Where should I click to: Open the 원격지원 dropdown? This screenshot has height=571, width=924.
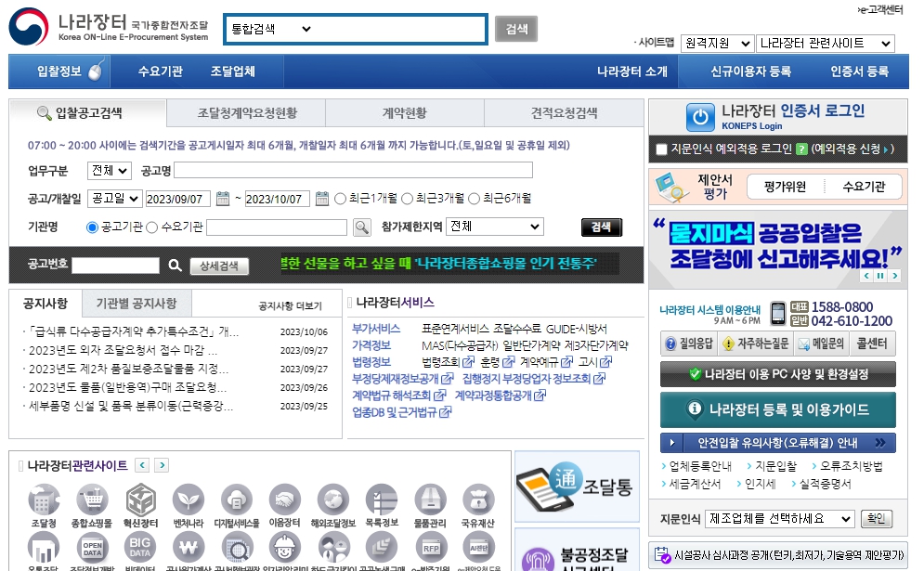[x=717, y=44]
